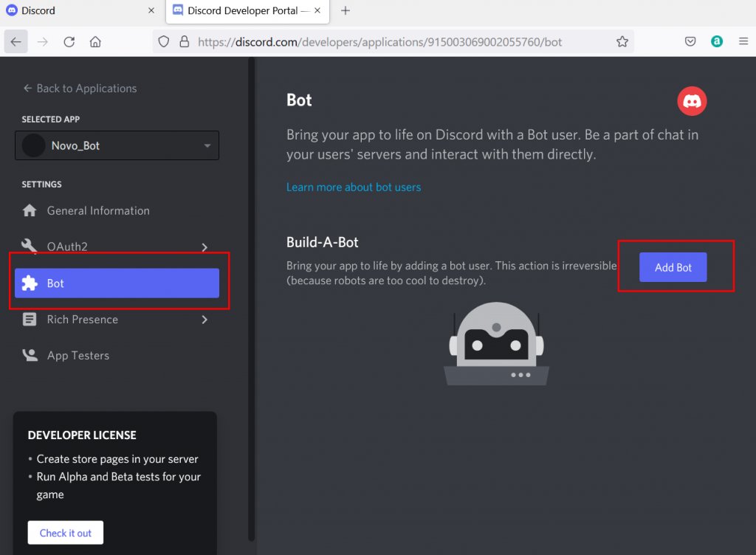Image resolution: width=756 pixels, height=555 pixels.
Task: Click the 'DEVELOPER LICENSE' heading
Action: coord(82,435)
